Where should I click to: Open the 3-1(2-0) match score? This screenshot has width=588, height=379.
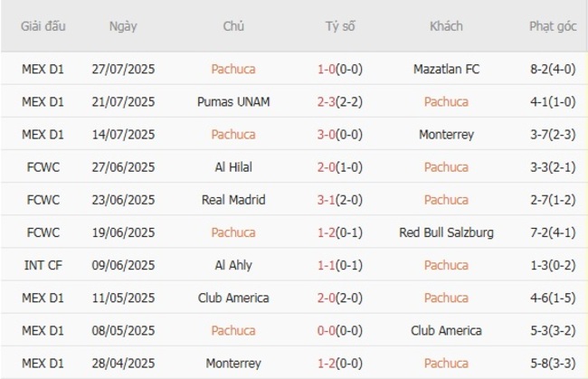click(x=340, y=200)
